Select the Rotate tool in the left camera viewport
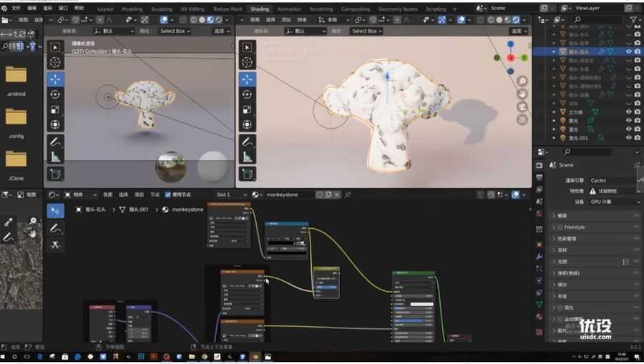This screenshot has width=644, height=364. pyautogui.click(x=55, y=94)
